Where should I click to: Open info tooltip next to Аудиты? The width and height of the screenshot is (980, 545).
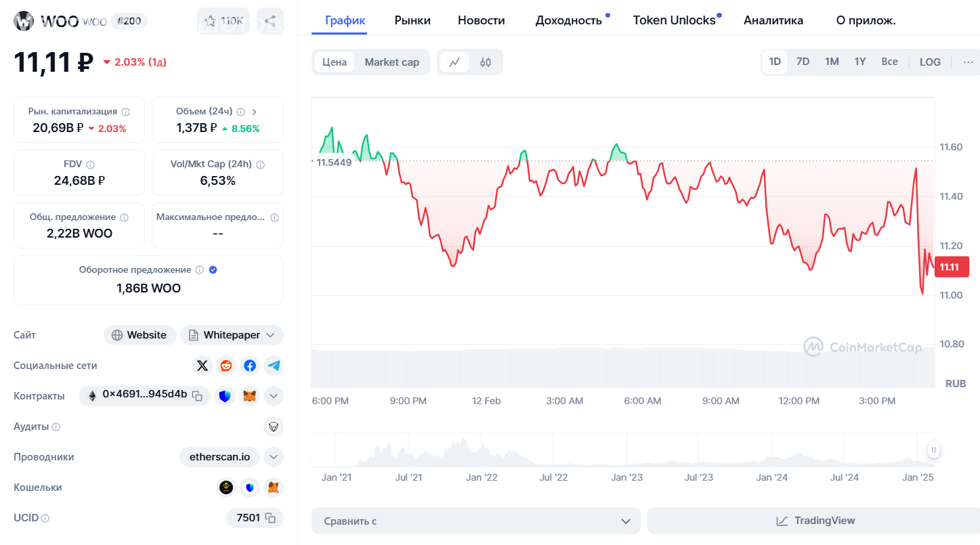(x=56, y=427)
